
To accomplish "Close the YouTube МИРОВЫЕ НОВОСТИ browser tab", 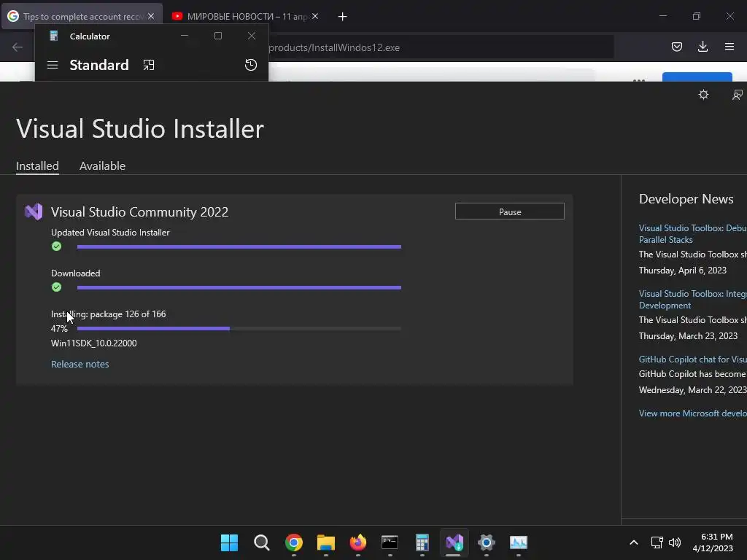I will point(315,16).
